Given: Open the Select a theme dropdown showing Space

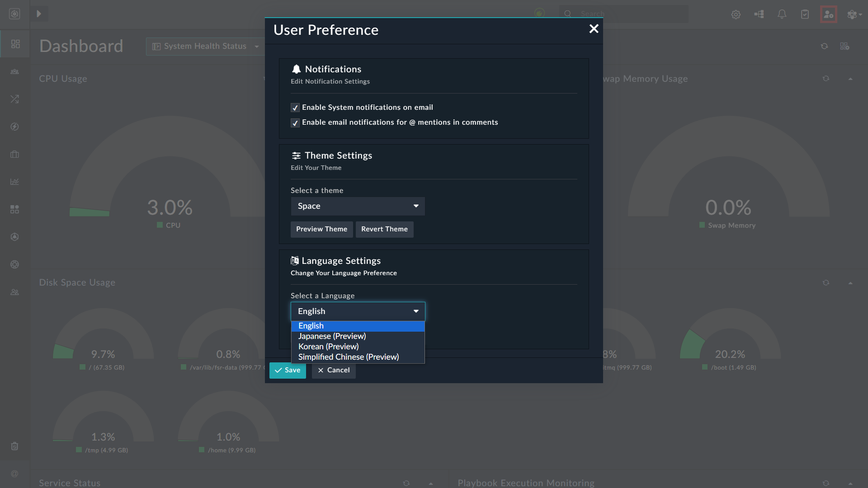Looking at the screenshot, I should (357, 206).
